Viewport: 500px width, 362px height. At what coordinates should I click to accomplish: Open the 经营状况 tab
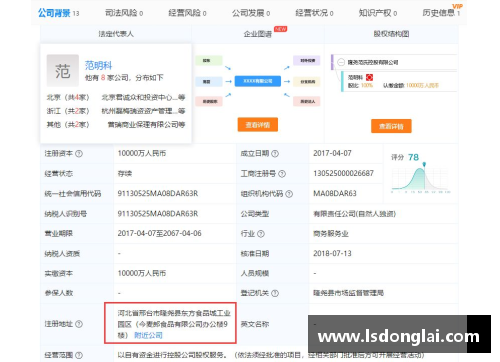(x=314, y=13)
